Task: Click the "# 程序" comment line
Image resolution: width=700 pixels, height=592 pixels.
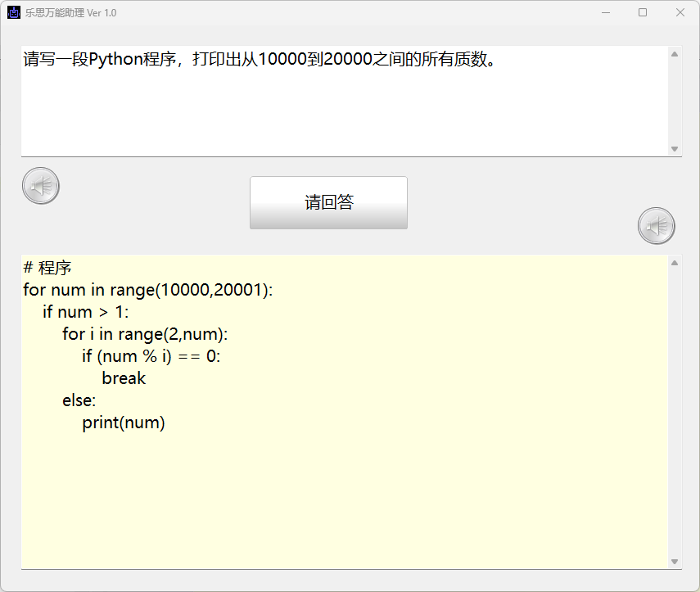Action: pyautogui.click(x=47, y=268)
